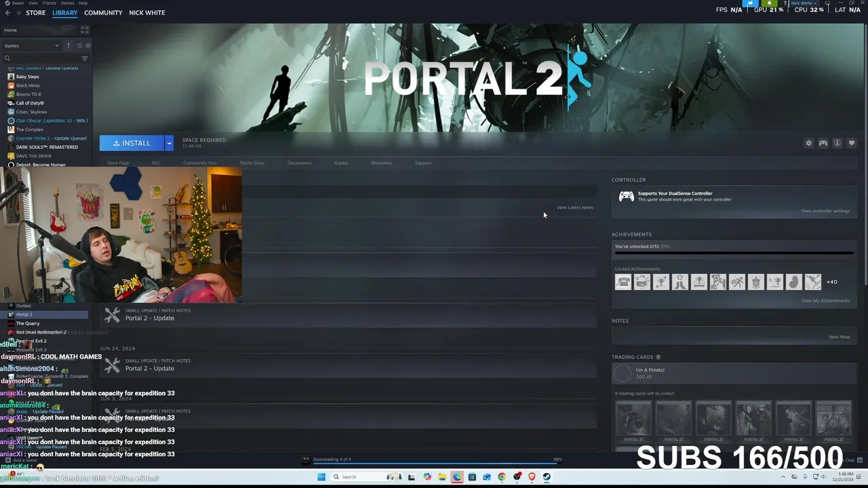Screen dimensions: 868x488
Task: Sort games with the up-arrow icon
Action: pos(68,45)
